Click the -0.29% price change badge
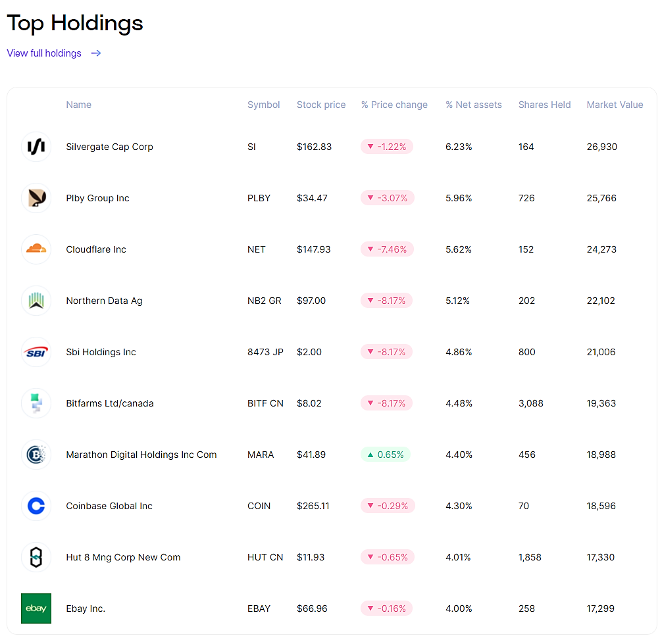 tap(388, 506)
